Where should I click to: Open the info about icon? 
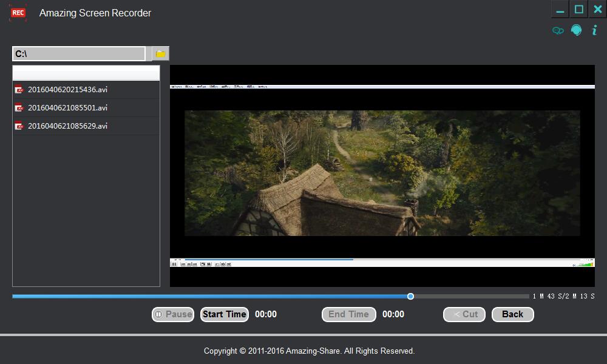click(594, 30)
